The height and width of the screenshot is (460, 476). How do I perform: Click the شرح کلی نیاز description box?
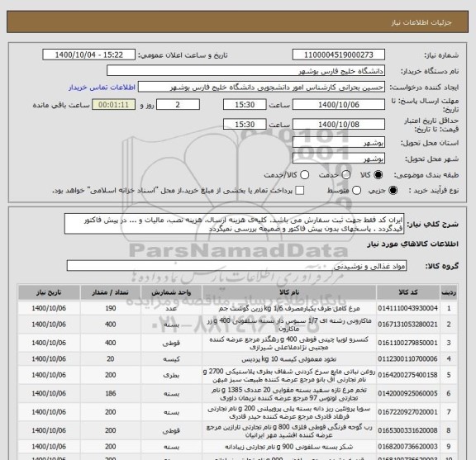[234, 224]
